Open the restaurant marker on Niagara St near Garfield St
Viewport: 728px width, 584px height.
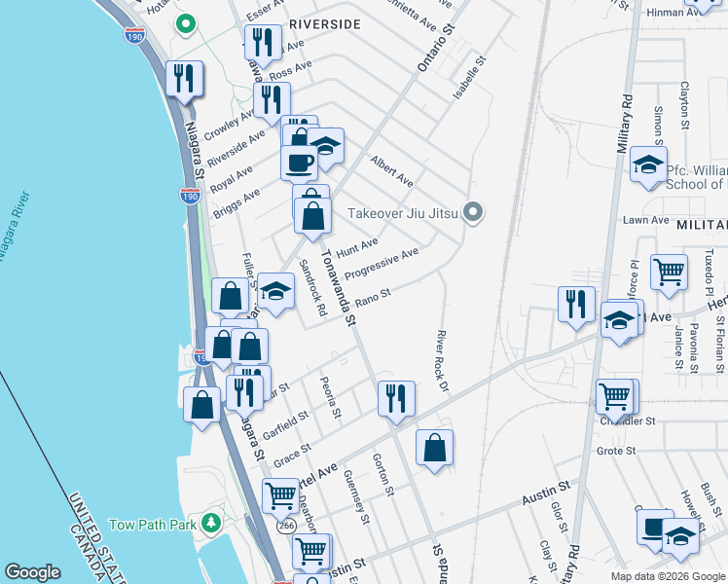pyautogui.click(x=244, y=394)
